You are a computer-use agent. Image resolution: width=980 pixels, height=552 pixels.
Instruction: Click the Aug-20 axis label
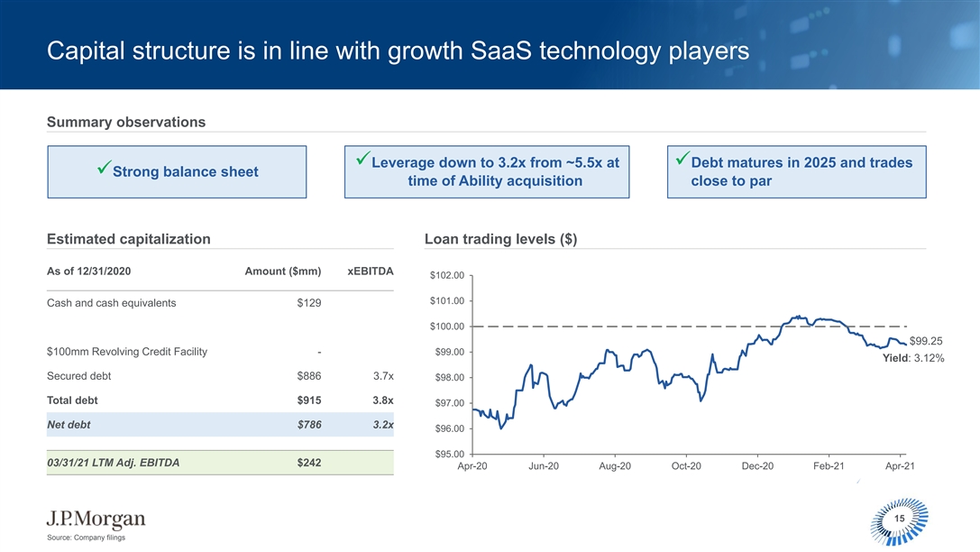[x=615, y=466]
